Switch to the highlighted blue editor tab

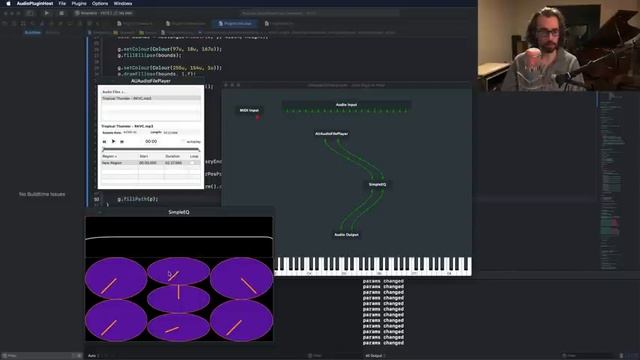pos(235,24)
